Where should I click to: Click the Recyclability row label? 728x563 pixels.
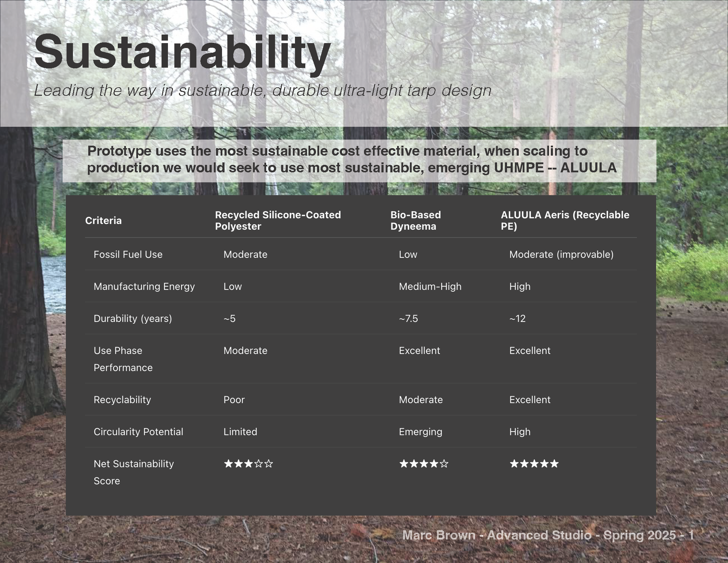[x=122, y=400]
